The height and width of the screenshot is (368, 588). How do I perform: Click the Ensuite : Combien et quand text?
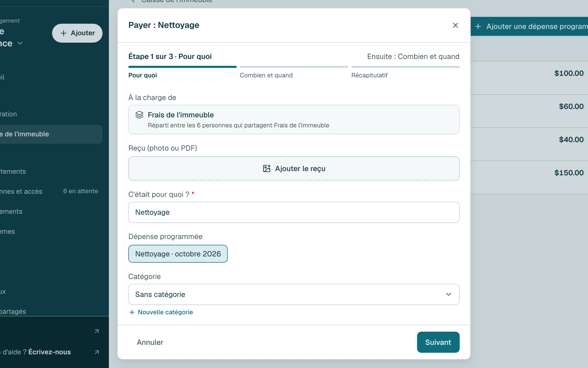pyautogui.click(x=413, y=57)
